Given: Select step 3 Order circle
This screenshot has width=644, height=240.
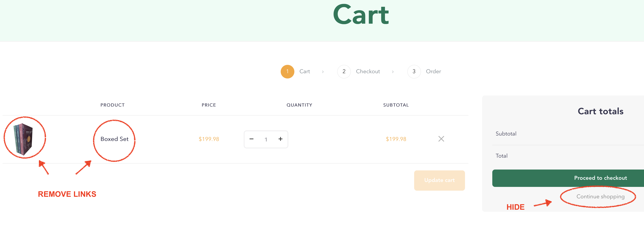Looking at the screenshot, I should click(x=414, y=72).
